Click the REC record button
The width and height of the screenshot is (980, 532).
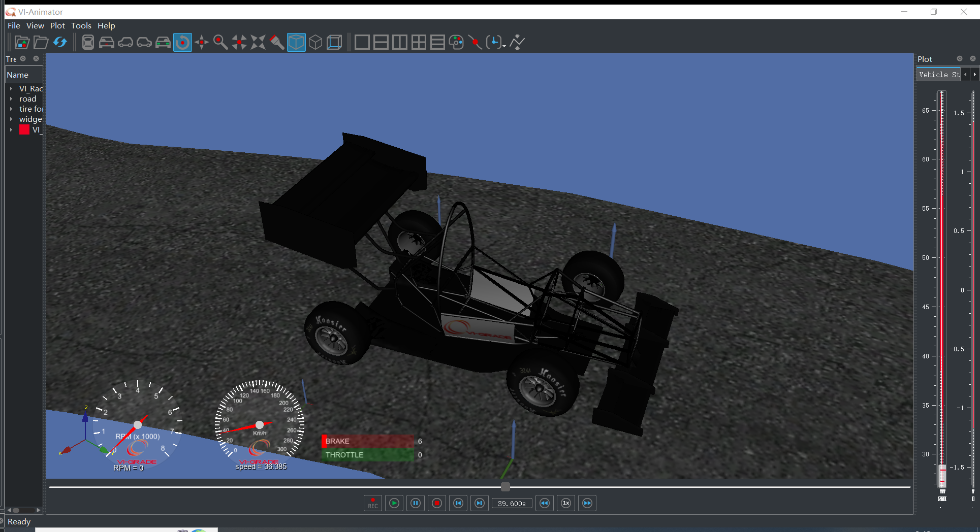click(372, 503)
